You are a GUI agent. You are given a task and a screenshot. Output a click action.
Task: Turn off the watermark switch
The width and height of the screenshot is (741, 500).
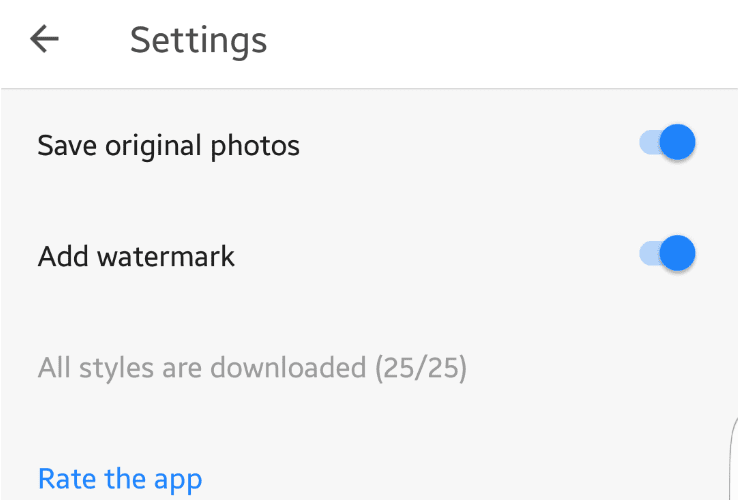pyautogui.click(x=667, y=254)
